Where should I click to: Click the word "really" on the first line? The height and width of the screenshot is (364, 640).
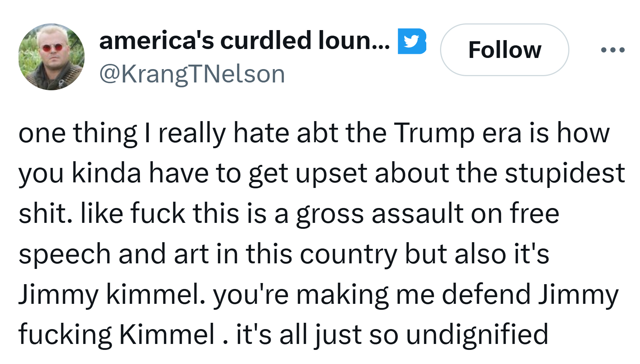[x=192, y=133]
